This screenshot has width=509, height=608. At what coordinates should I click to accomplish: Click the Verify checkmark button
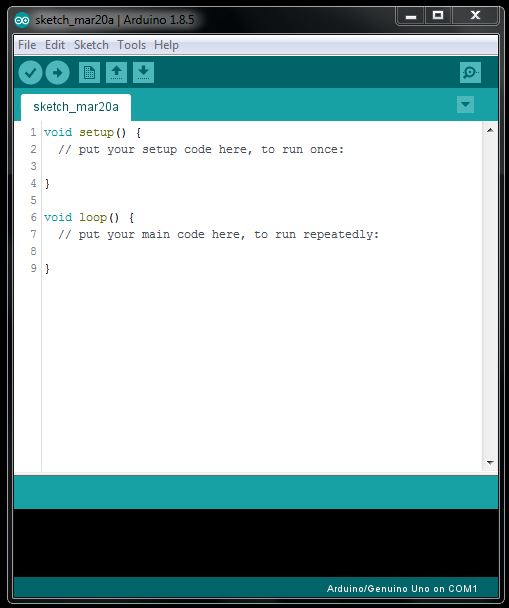[30, 73]
